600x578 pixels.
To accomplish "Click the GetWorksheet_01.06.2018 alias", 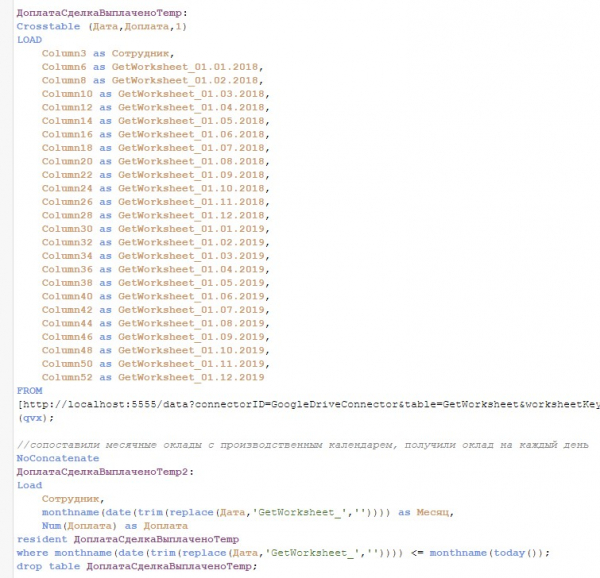I will (193, 134).
